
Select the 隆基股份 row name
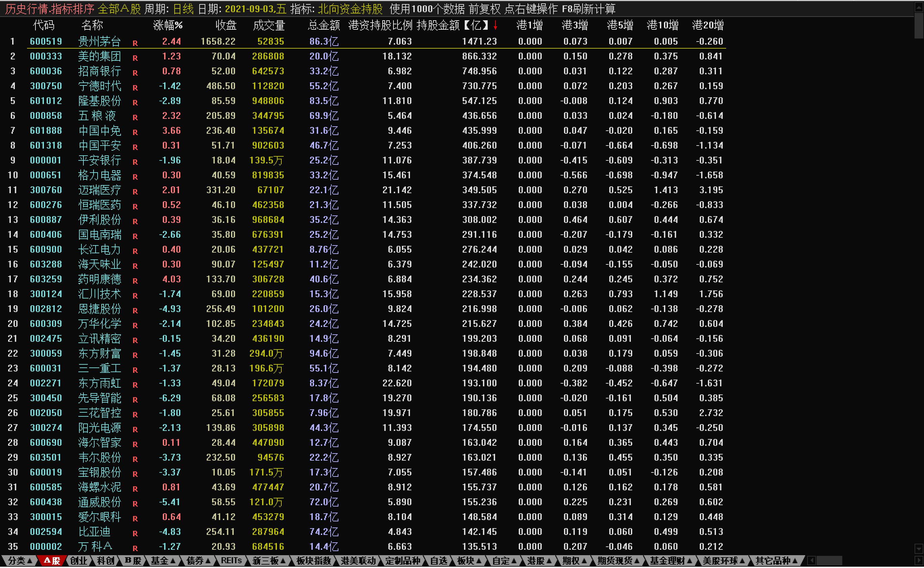point(100,101)
